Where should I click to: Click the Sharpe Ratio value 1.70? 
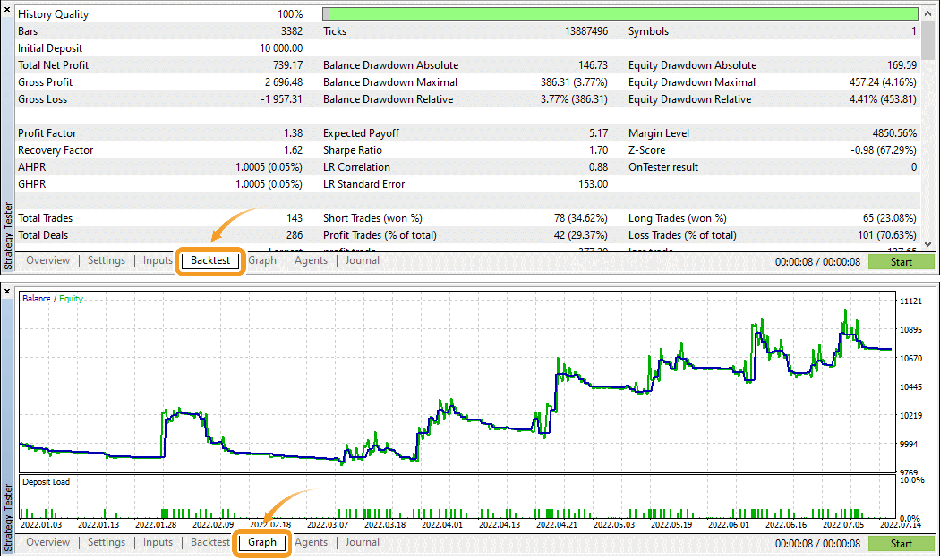[x=598, y=150]
